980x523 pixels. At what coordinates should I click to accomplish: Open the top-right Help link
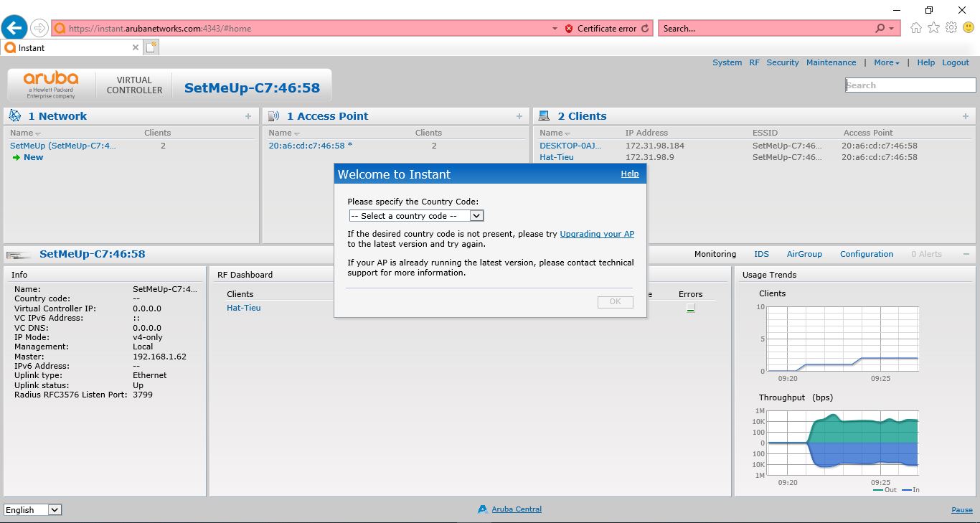(x=925, y=62)
